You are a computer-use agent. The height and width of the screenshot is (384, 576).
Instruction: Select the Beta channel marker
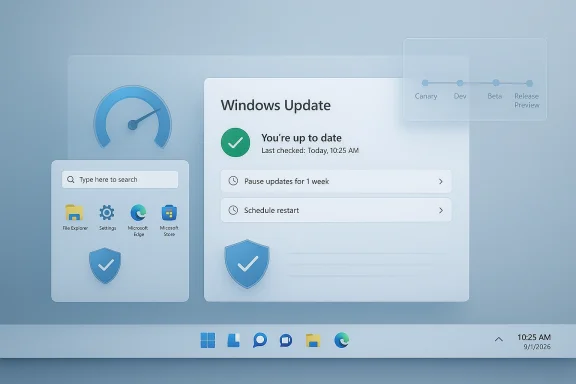point(496,83)
